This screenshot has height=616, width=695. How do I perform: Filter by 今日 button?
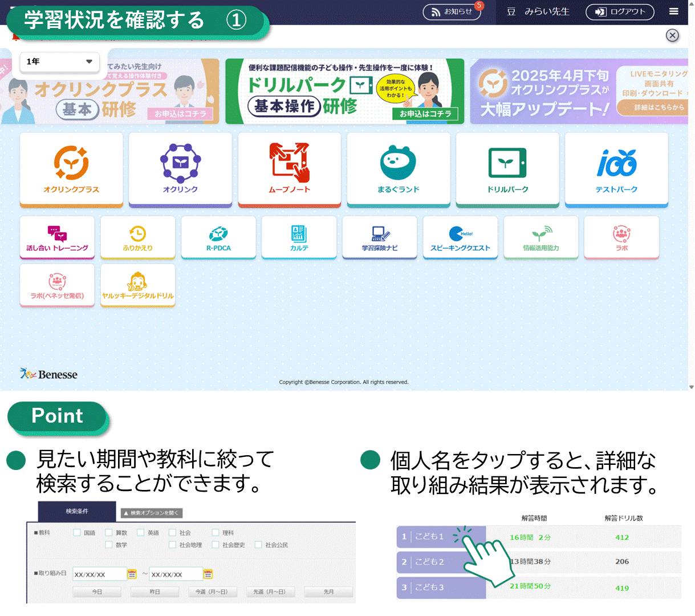click(97, 591)
